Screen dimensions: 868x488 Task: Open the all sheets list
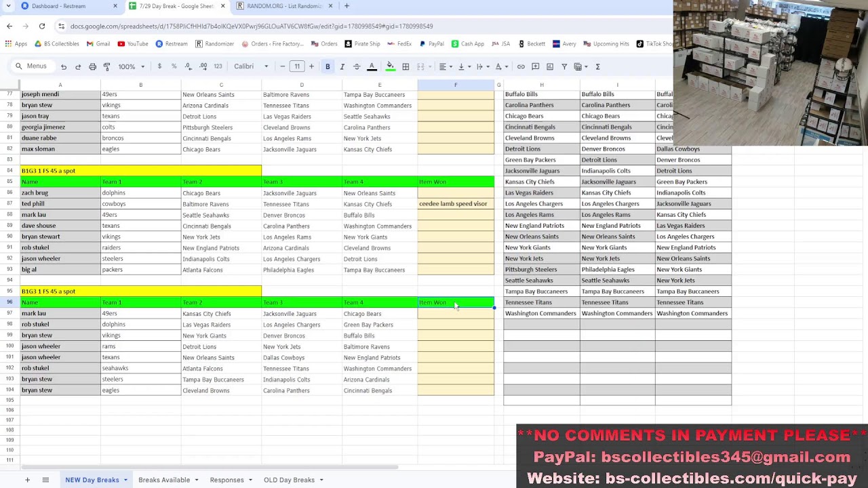tap(45, 480)
